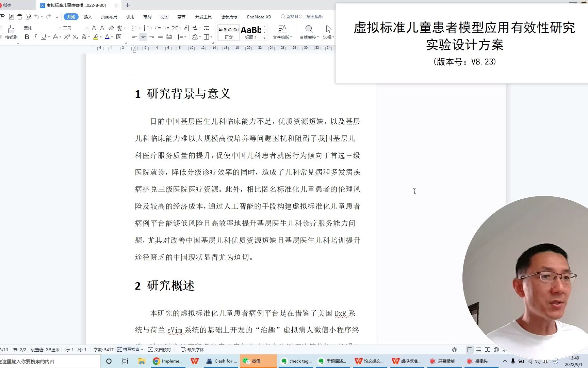Click the decrease indent icon
Image resolution: width=588 pixels, height=368 pixels.
pos(158,28)
